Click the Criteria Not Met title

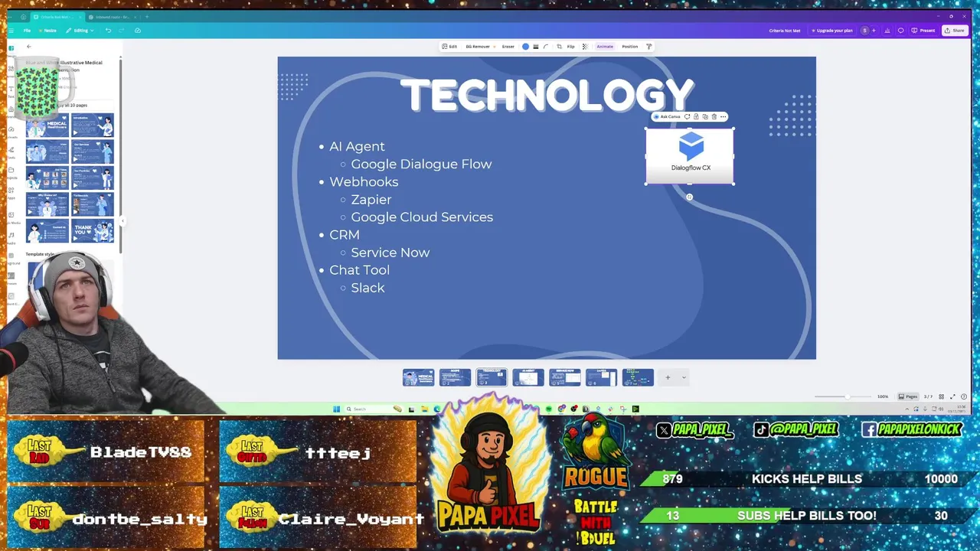click(x=785, y=31)
